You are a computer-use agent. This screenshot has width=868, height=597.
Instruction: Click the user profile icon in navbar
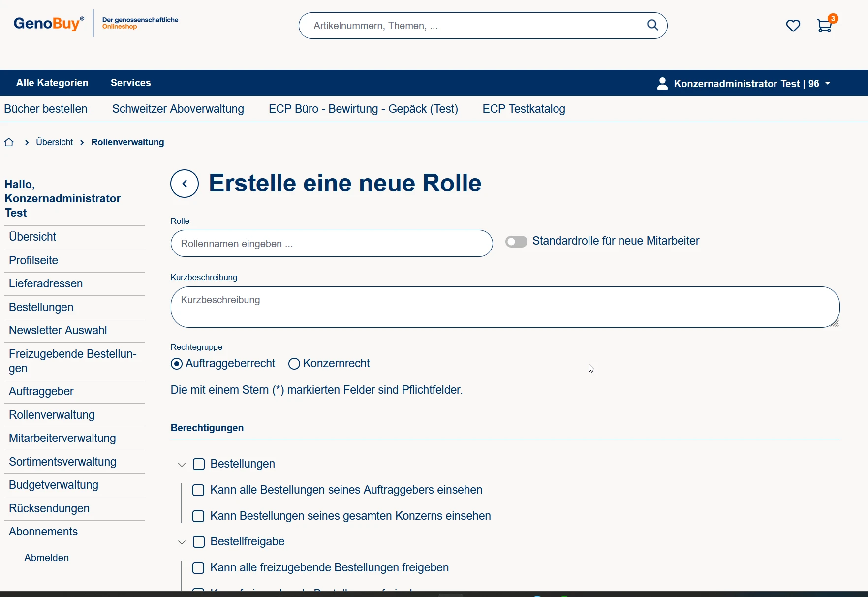click(662, 83)
